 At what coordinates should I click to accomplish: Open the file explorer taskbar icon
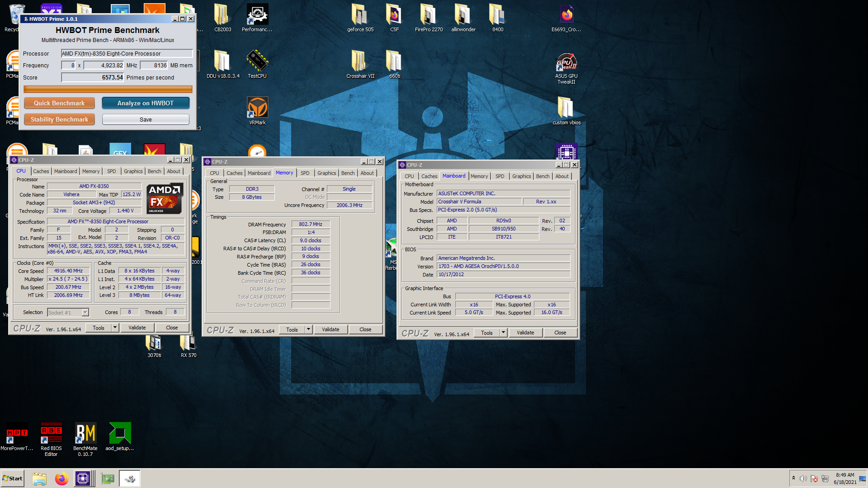pyautogui.click(x=39, y=479)
